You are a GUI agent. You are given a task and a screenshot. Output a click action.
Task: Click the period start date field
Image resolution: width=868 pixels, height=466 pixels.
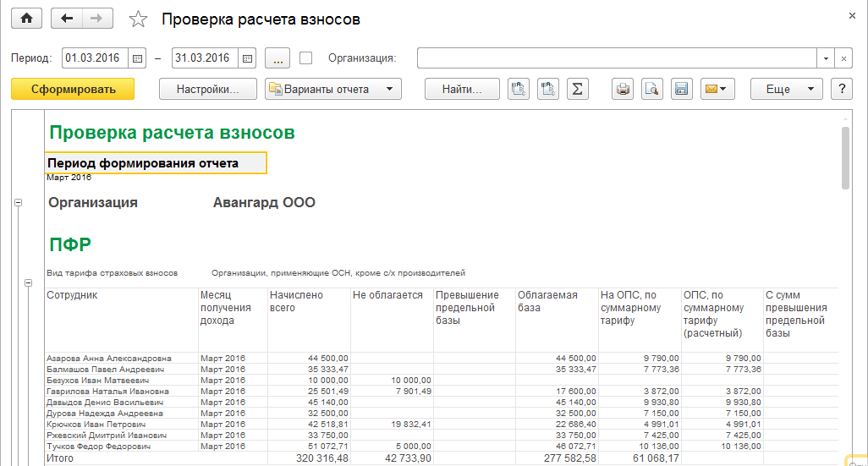click(x=95, y=58)
